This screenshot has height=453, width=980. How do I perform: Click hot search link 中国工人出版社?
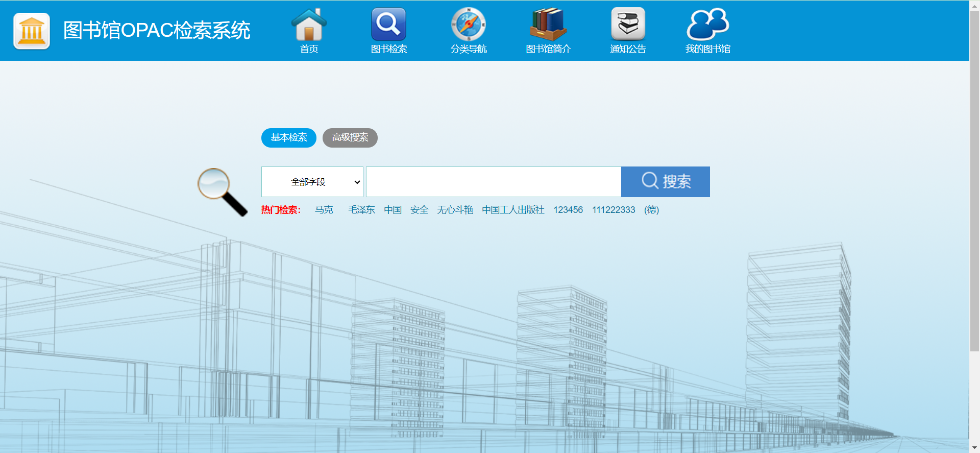tap(513, 210)
